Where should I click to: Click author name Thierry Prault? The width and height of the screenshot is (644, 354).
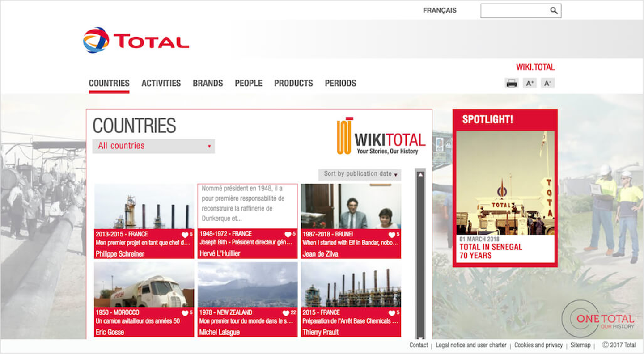click(x=321, y=333)
